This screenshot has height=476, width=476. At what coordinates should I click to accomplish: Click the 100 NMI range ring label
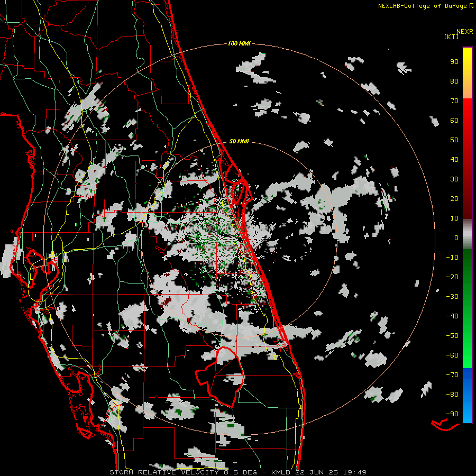click(239, 43)
